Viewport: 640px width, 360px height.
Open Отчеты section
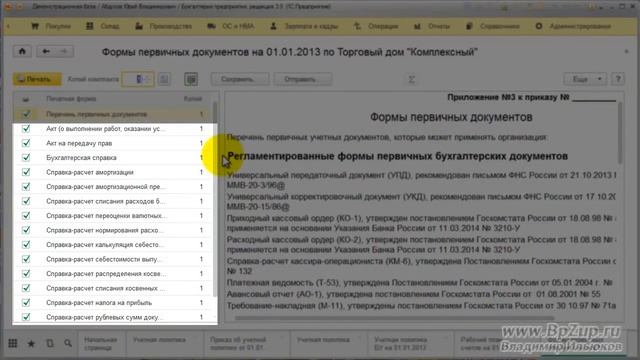[431, 27]
